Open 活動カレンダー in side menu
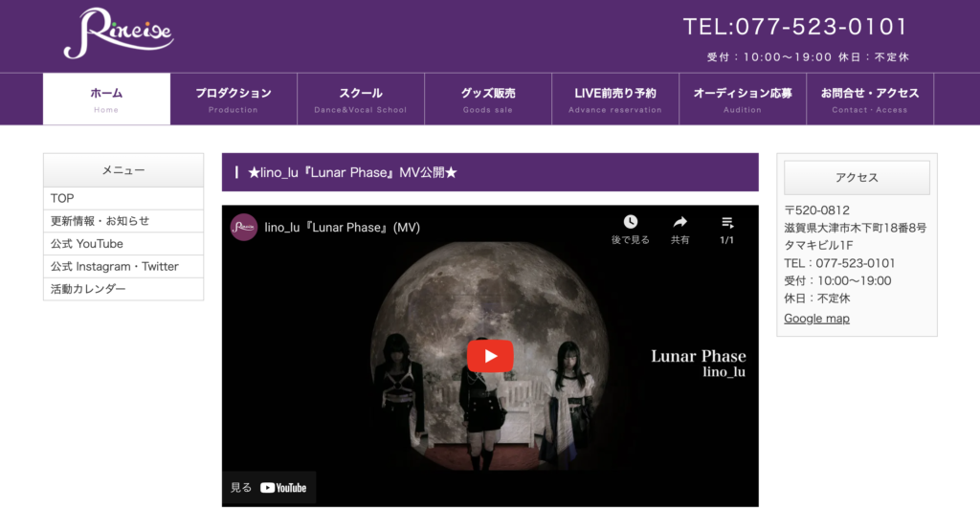Viewport: 980px width, 509px height. pyautogui.click(x=123, y=289)
